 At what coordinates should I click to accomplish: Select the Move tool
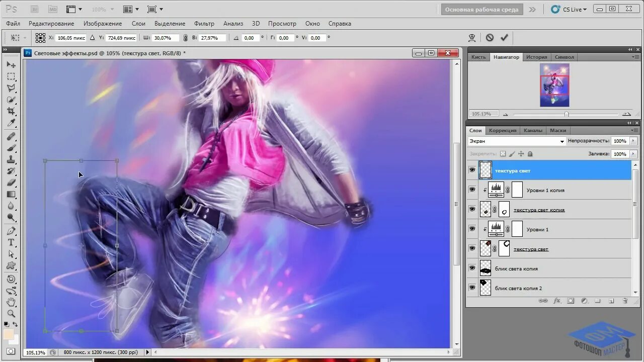pyautogui.click(x=11, y=65)
